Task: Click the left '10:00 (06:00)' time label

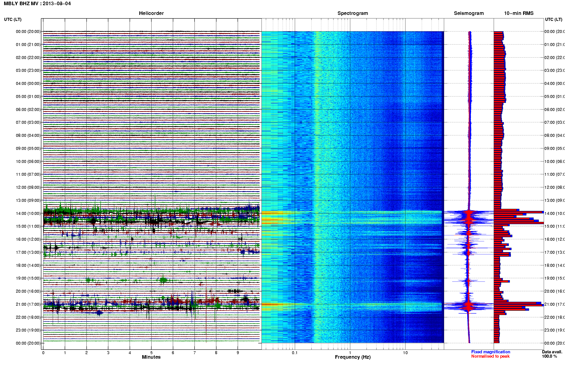Action: 28,162
